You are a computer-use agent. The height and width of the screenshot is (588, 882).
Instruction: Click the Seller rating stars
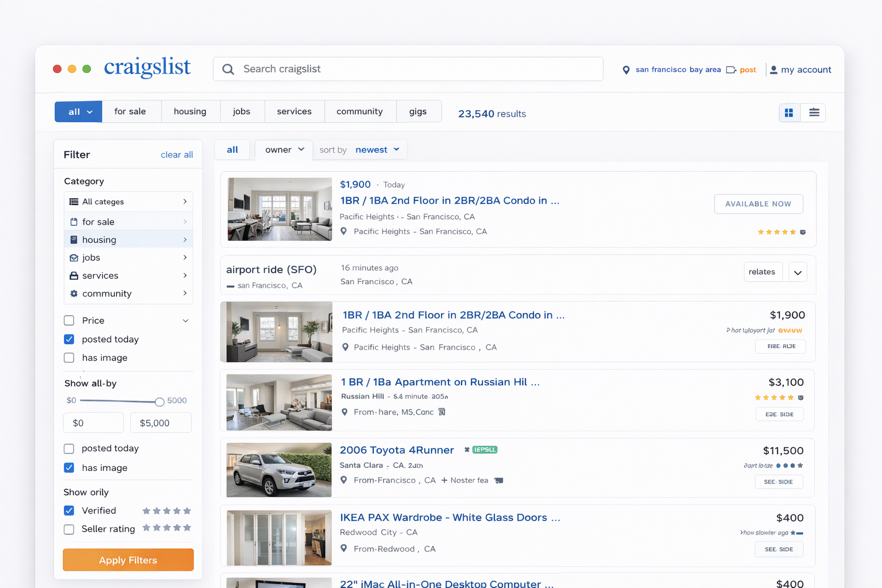click(167, 528)
